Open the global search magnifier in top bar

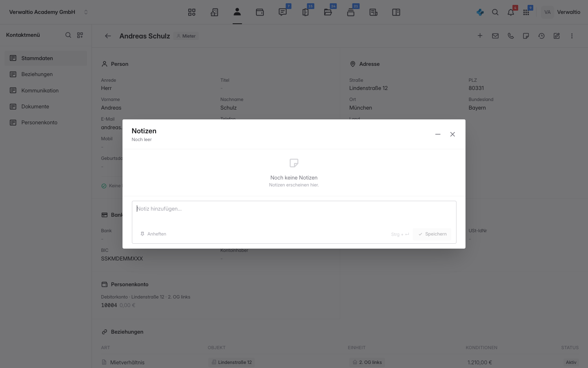point(495,12)
